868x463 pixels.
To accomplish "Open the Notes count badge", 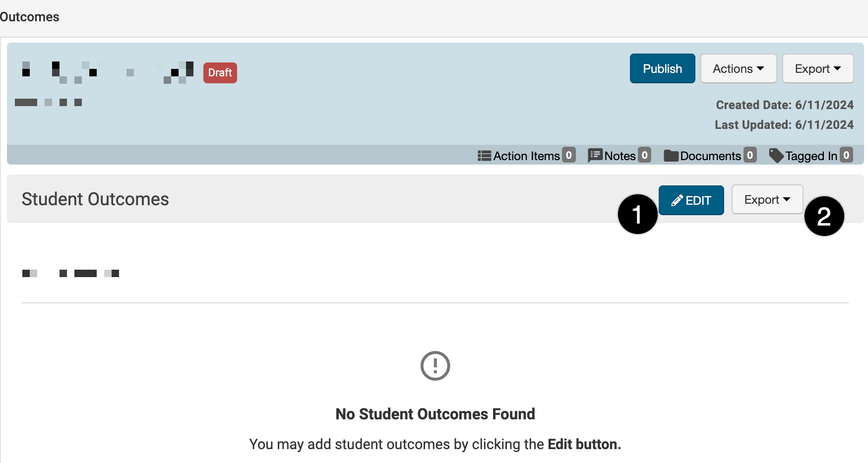I will coord(644,155).
